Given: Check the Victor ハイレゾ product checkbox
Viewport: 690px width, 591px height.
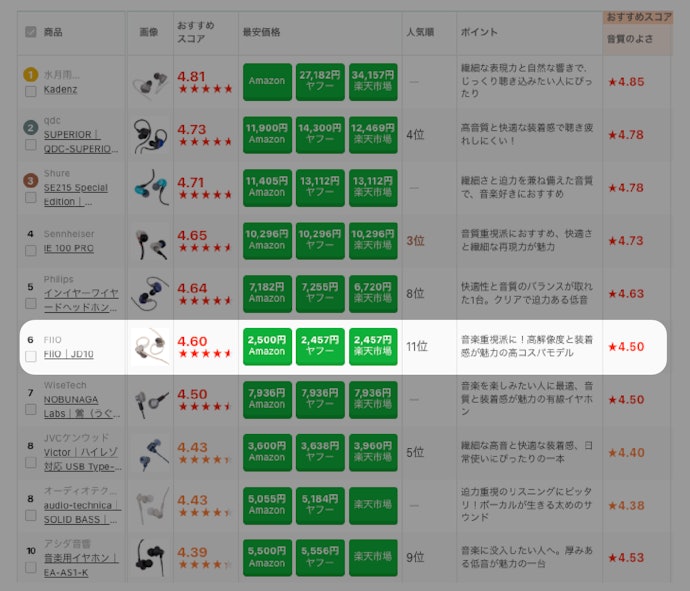Looking at the screenshot, I should click(31, 463).
